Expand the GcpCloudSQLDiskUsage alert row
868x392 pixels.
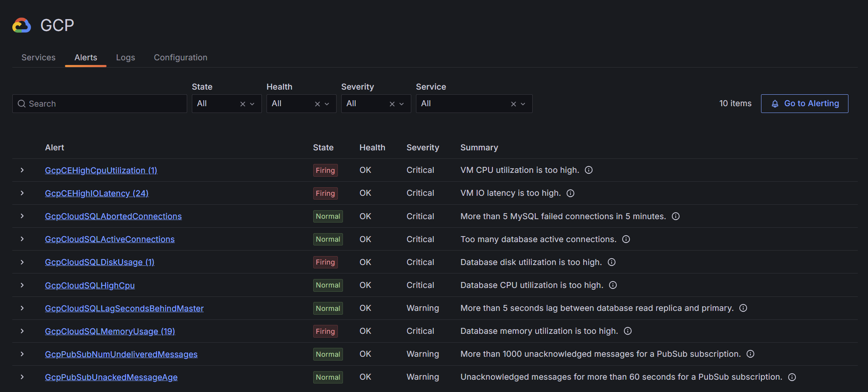(x=22, y=262)
